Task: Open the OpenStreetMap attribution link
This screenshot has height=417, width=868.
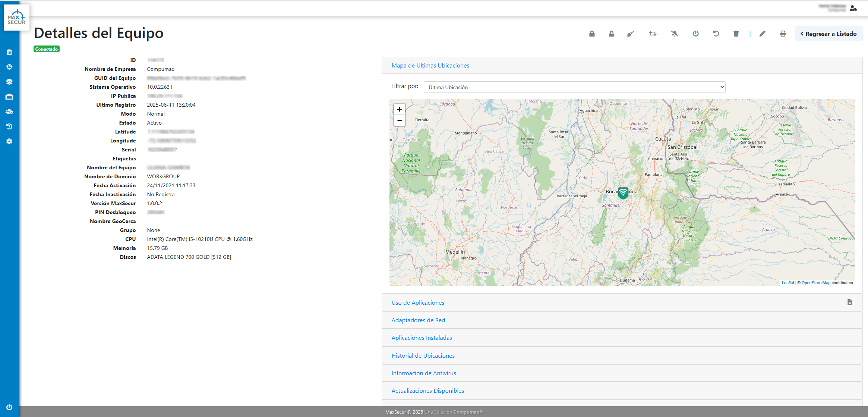Action: click(x=816, y=283)
